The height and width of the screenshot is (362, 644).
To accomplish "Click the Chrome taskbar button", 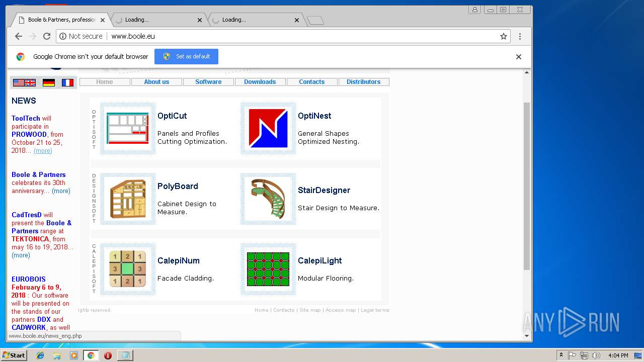I will pos(91,355).
